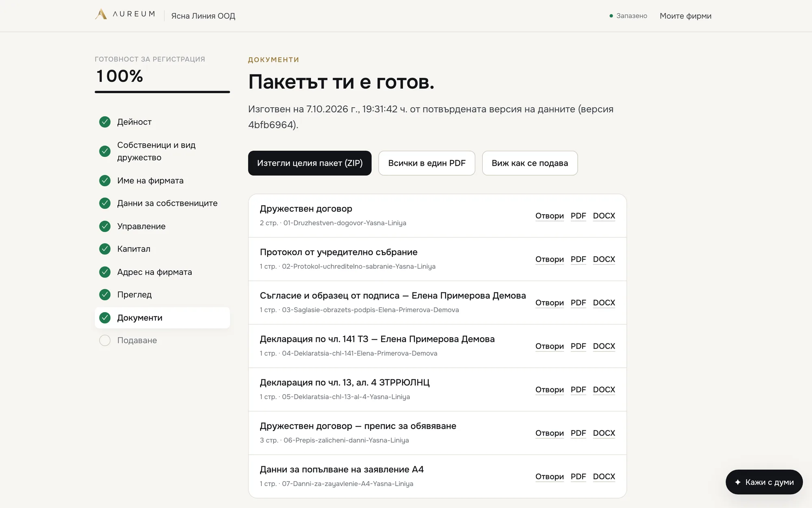Open Данни за собствениците step
The width and height of the screenshot is (812, 508).
tap(162, 203)
